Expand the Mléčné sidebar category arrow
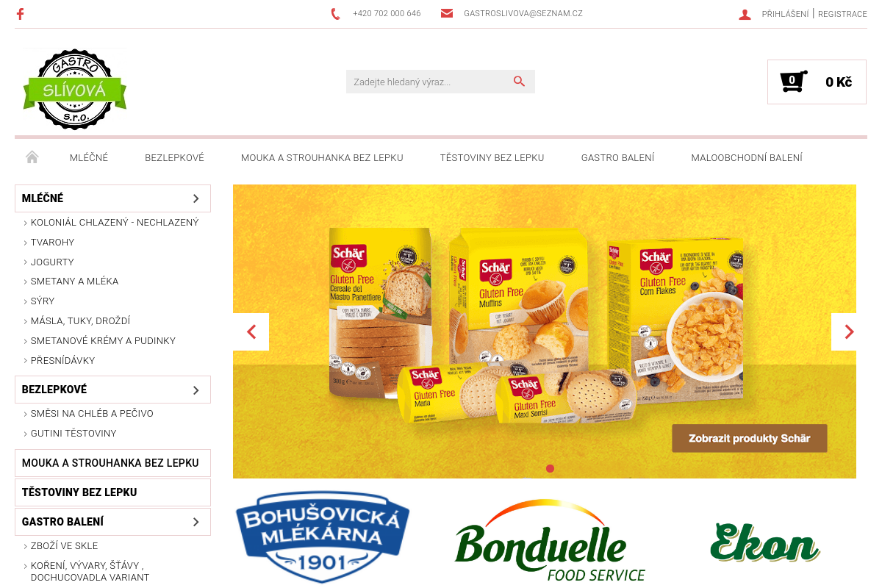 [196, 198]
